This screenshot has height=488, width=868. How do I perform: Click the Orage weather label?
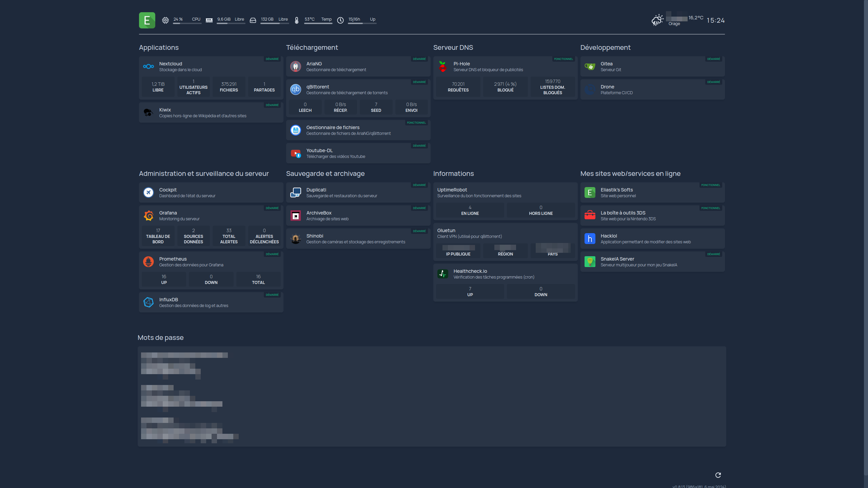[674, 24]
